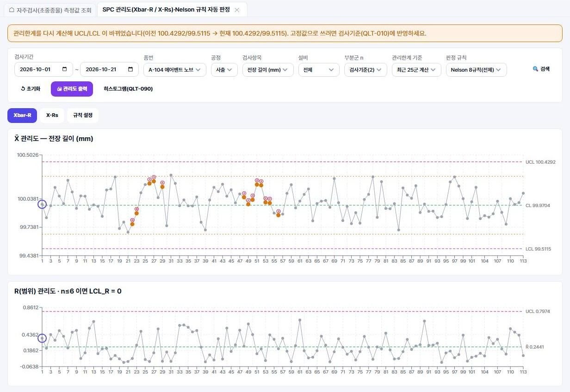This screenshot has width=570, height=392.
Task: Select the circled first point on the R chart
Action: pos(42,339)
